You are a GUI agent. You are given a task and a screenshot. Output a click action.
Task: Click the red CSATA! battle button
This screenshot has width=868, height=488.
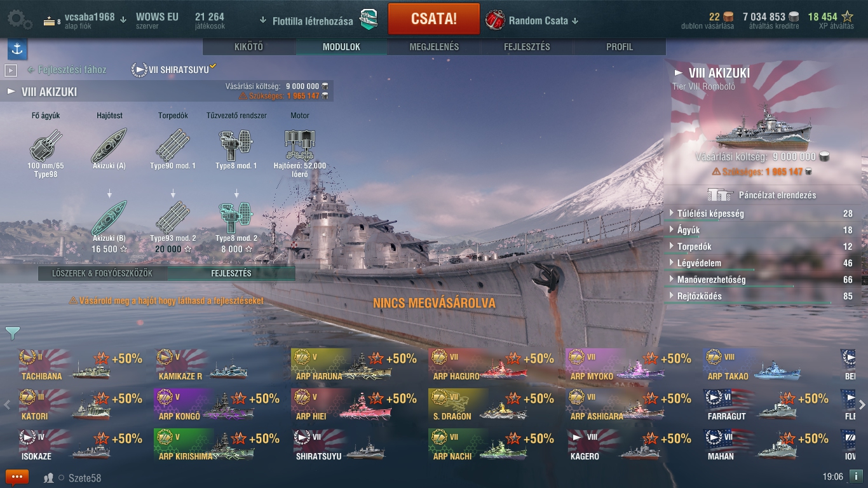[x=433, y=18]
